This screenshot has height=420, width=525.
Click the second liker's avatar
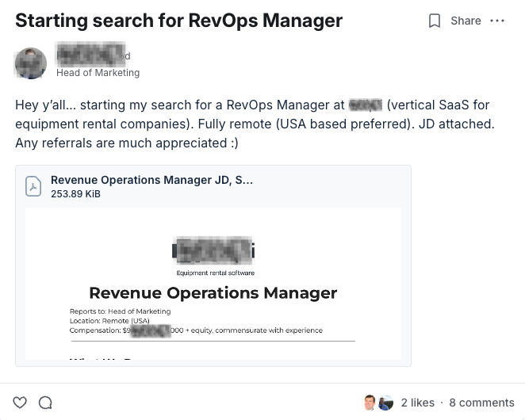click(x=385, y=403)
